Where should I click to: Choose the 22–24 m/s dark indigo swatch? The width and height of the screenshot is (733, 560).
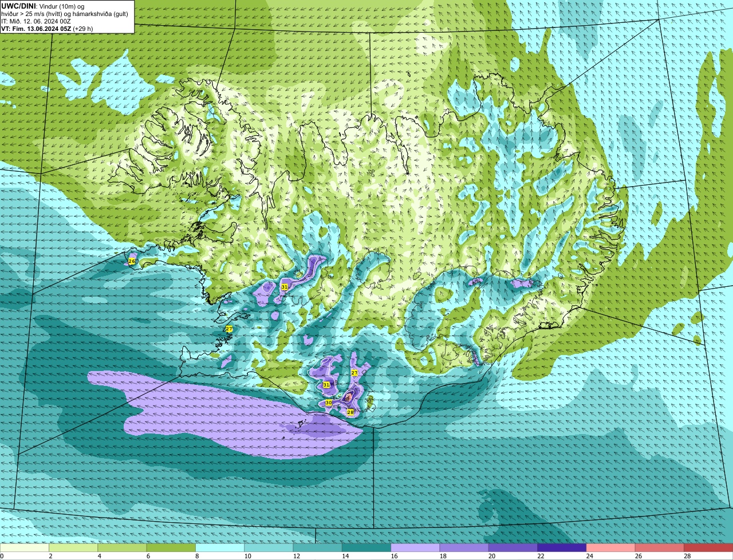[x=562, y=547]
